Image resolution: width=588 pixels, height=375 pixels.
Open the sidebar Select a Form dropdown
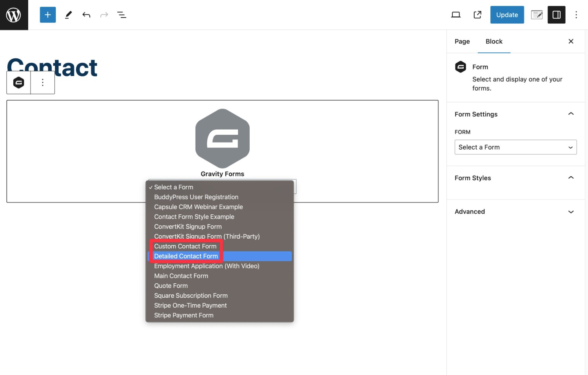[x=515, y=147]
